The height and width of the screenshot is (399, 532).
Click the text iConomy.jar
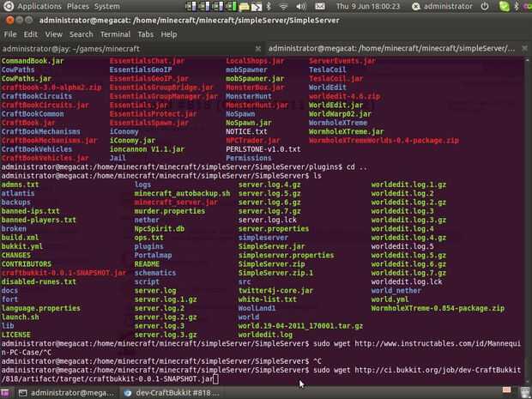tap(133, 141)
